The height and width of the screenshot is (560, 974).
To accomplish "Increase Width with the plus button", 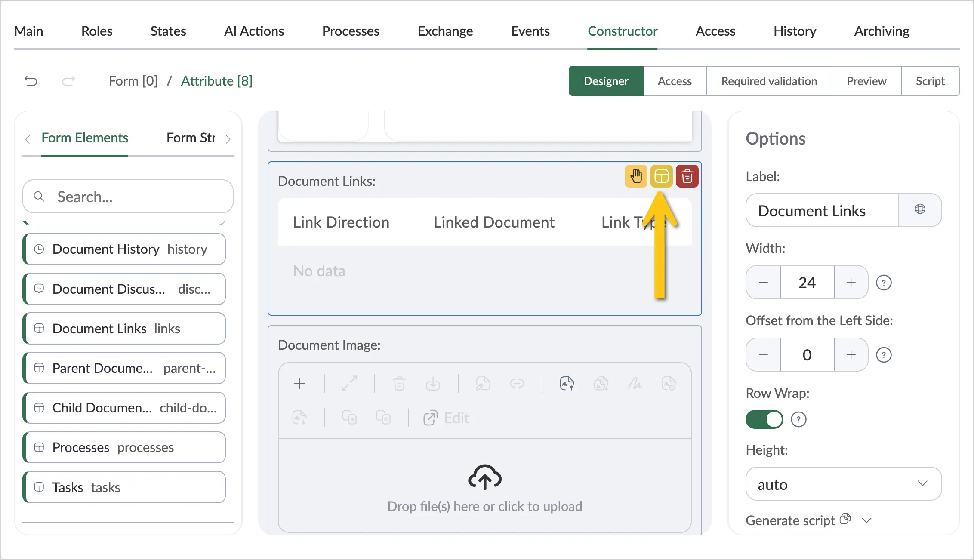I will pos(851,282).
